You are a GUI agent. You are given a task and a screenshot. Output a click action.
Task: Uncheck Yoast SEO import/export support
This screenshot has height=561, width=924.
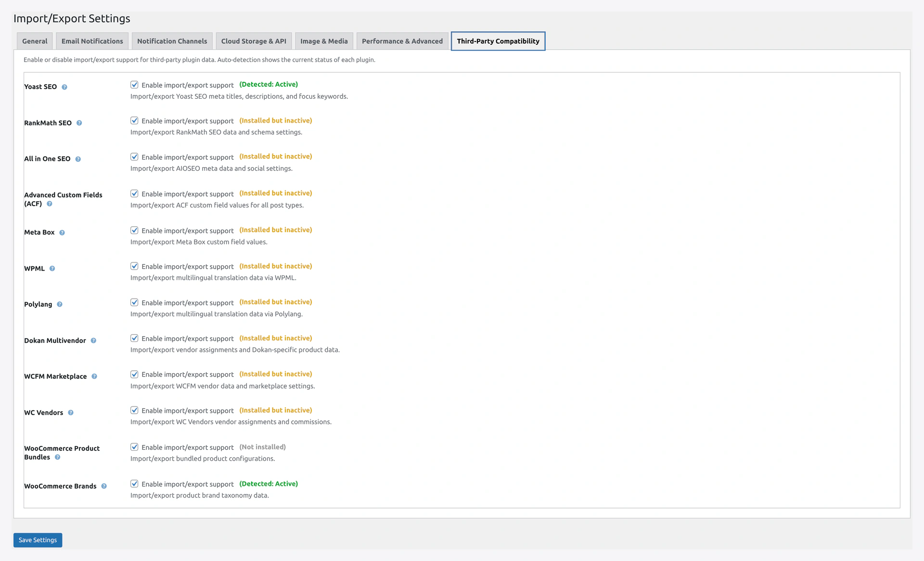click(x=134, y=85)
